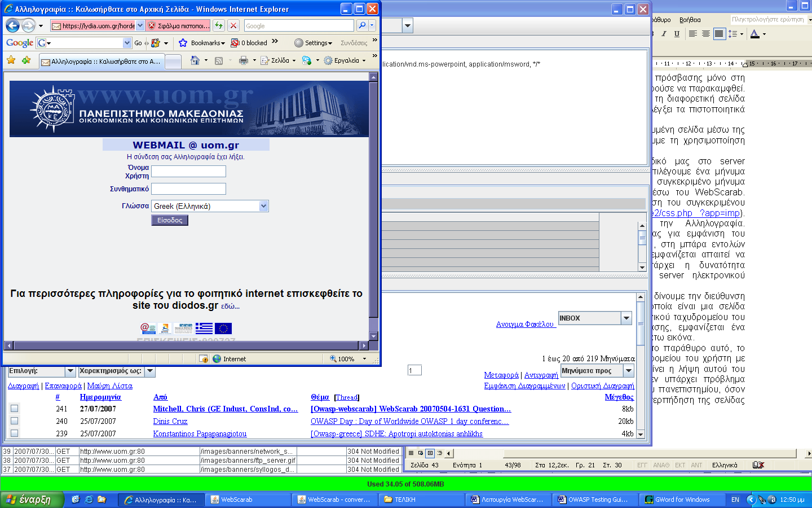The width and height of the screenshot is (812, 508).
Task: Center align text in Word
Action: [706, 34]
